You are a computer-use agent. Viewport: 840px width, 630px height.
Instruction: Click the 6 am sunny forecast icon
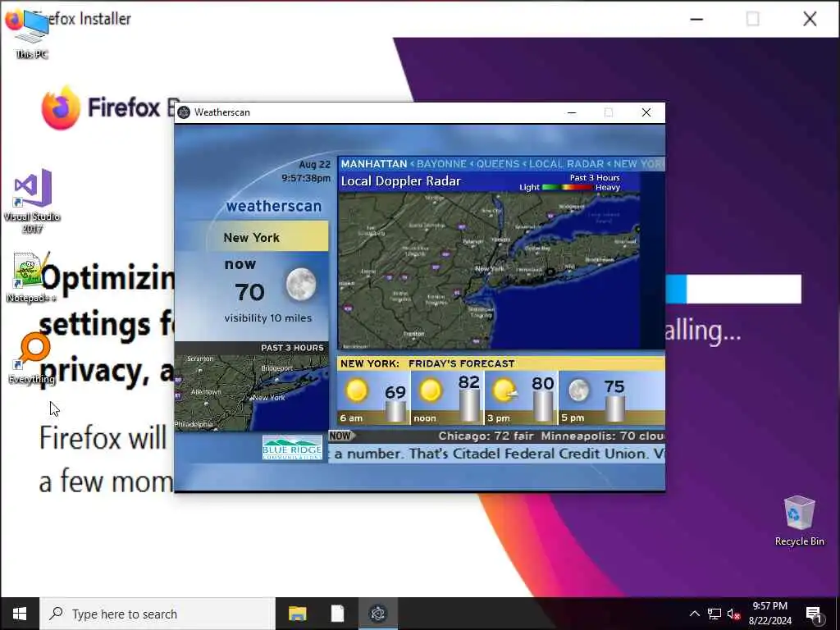(357, 390)
